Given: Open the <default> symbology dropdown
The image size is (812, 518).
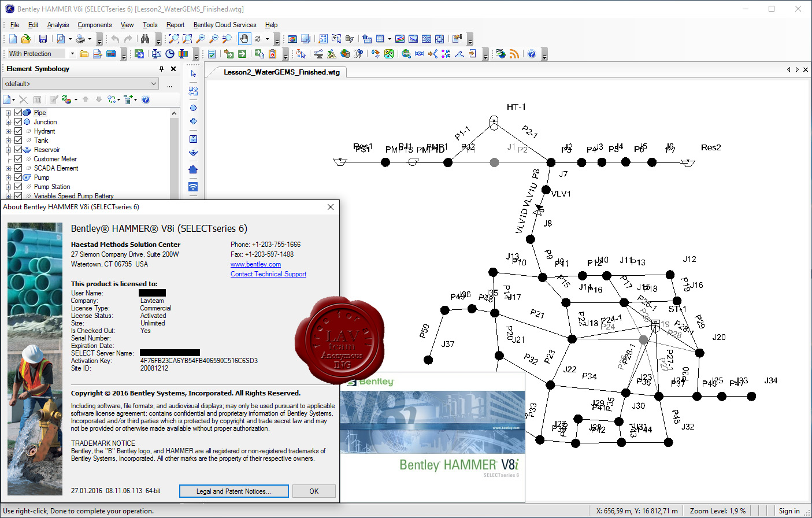Looking at the screenshot, I should coord(81,84).
